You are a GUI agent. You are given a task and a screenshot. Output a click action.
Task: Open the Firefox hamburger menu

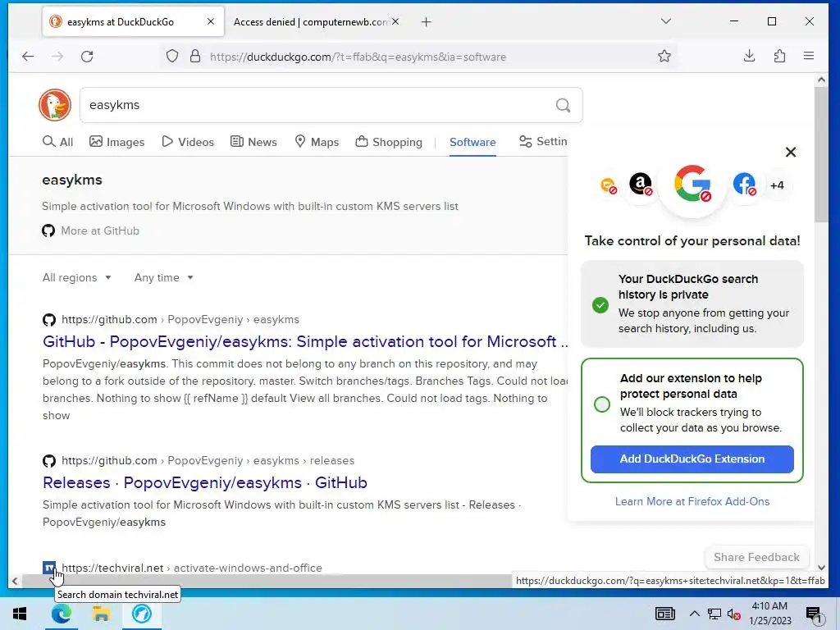point(809,57)
